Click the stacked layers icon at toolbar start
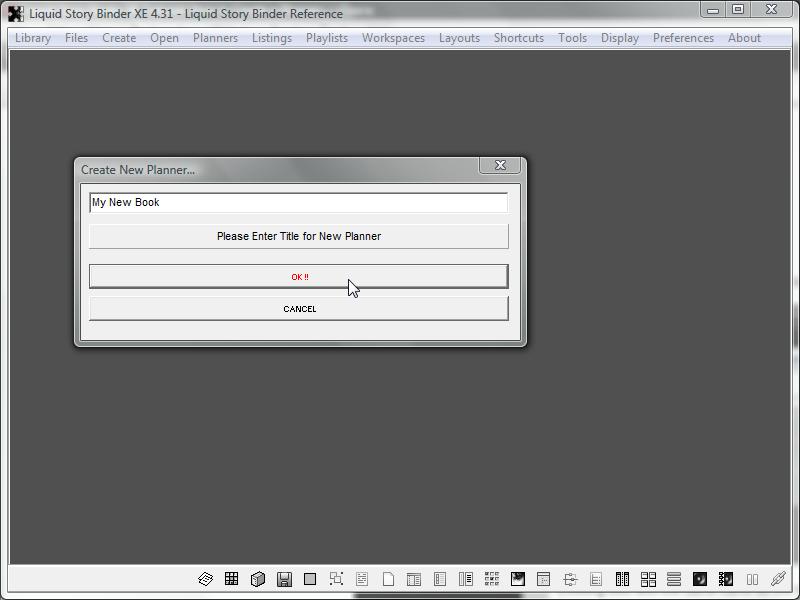800x600 pixels. [205, 579]
